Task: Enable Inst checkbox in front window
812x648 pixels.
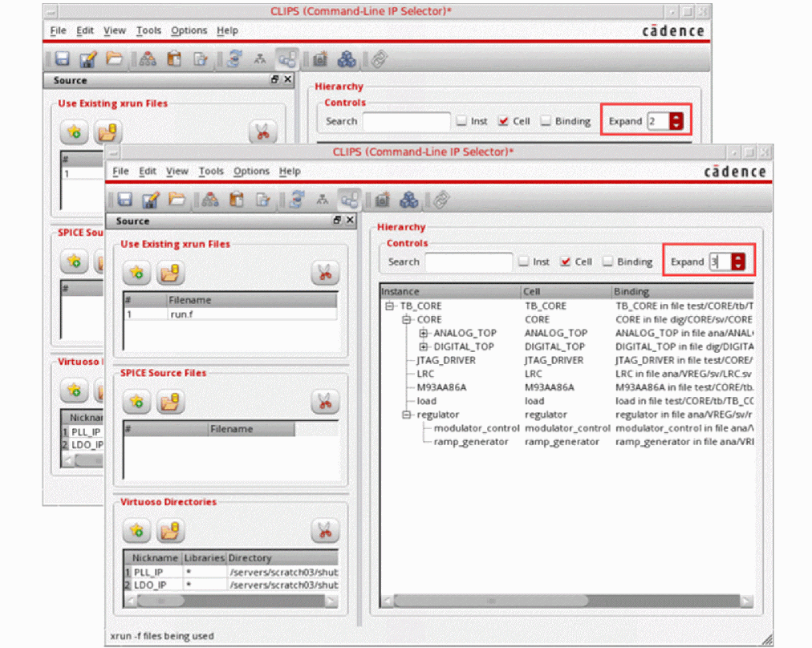Action: (524, 261)
